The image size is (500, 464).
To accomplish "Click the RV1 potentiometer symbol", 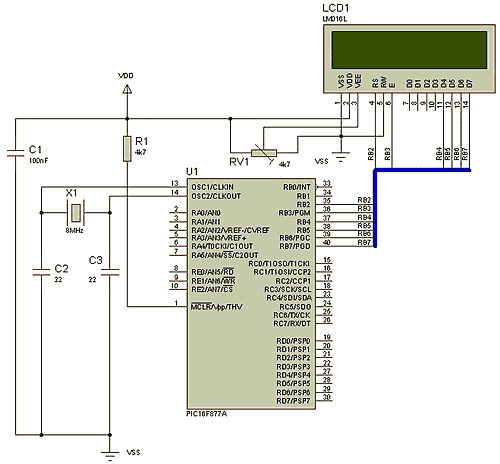I will pyautogui.click(x=264, y=153).
